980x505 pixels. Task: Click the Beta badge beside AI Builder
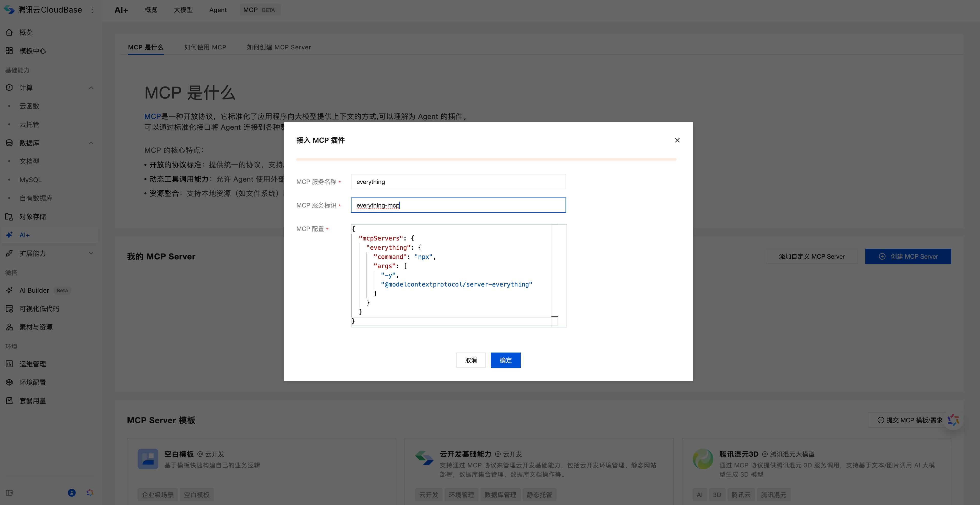[62, 290]
